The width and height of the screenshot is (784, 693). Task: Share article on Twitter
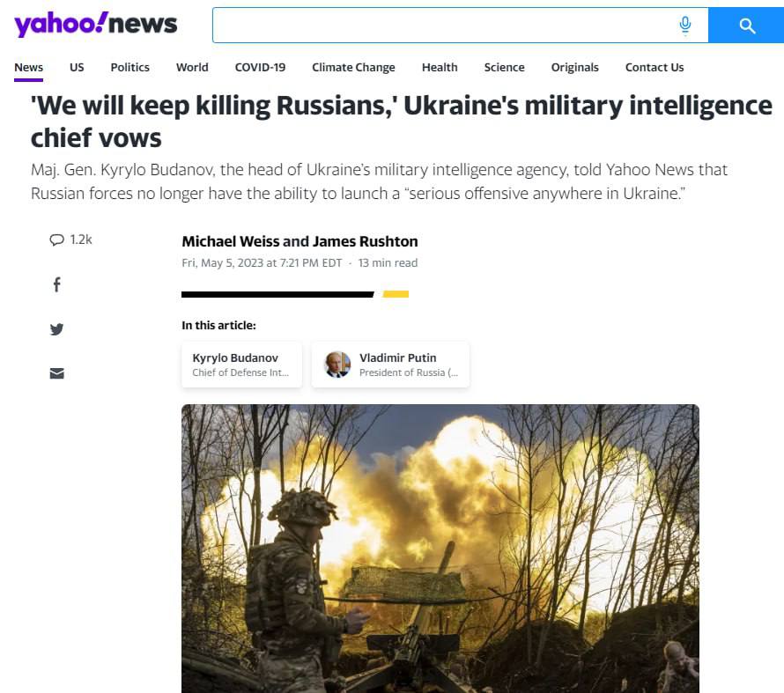pos(57,329)
